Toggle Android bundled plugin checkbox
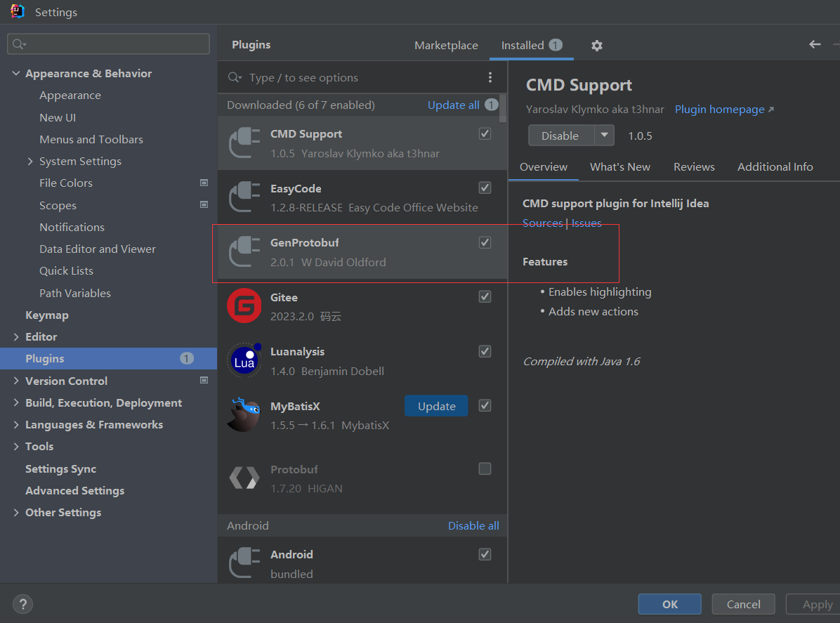 (x=485, y=554)
